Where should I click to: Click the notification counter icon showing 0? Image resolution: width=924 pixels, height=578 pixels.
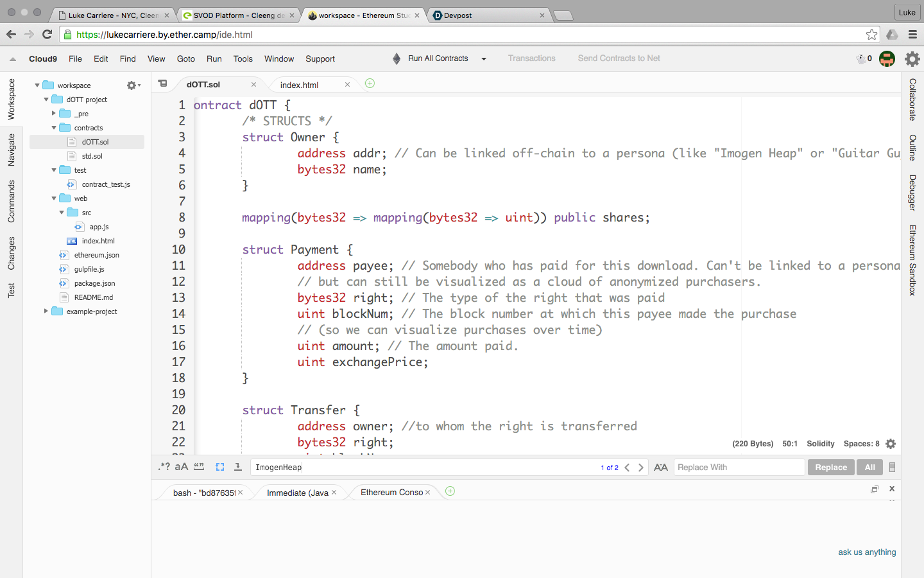[864, 58]
